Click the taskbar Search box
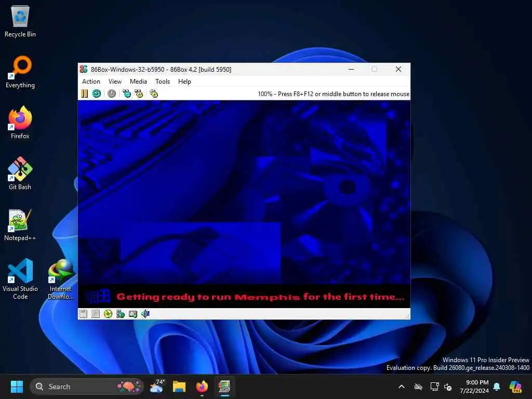This screenshot has width=532, height=399. tap(87, 387)
